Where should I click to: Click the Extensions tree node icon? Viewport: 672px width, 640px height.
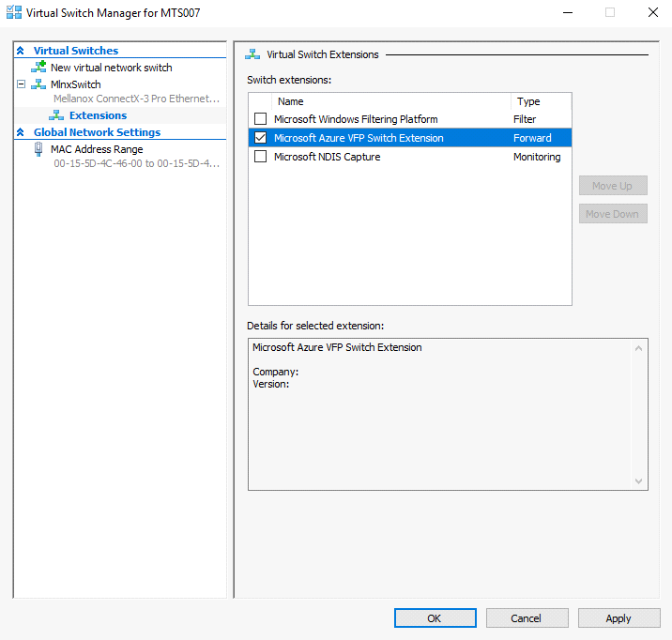coord(56,115)
